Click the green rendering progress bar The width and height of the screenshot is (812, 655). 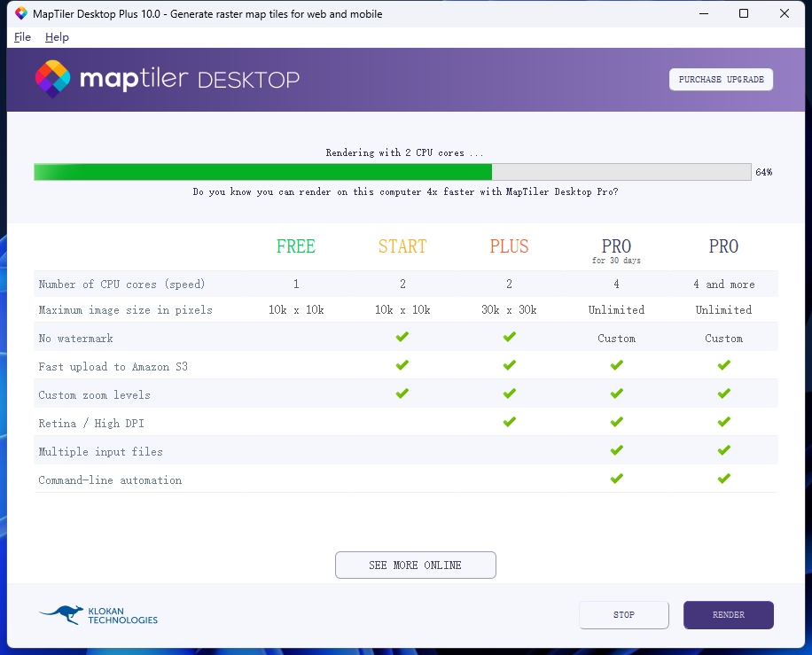[393, 172]
